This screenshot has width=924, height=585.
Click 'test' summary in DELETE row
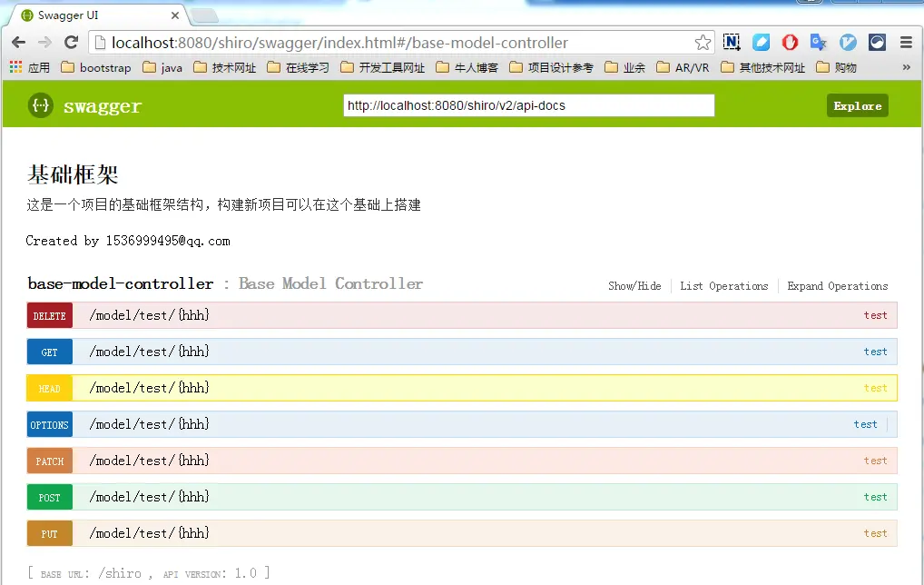coord(875,315)
